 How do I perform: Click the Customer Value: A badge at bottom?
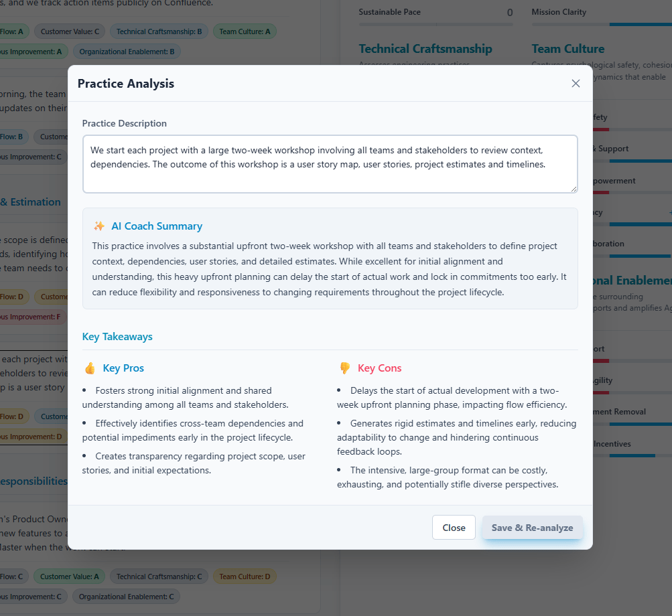point(69,576)
